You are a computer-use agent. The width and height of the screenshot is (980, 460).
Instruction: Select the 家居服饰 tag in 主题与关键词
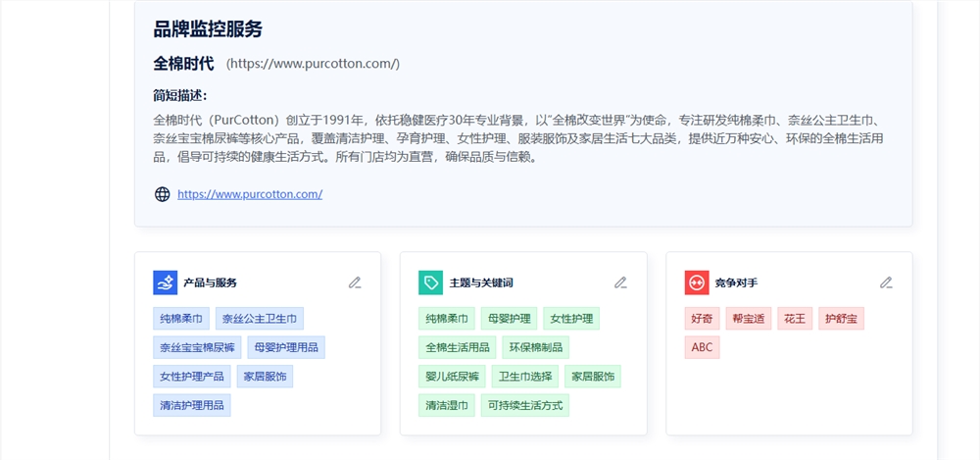(593, 377)
